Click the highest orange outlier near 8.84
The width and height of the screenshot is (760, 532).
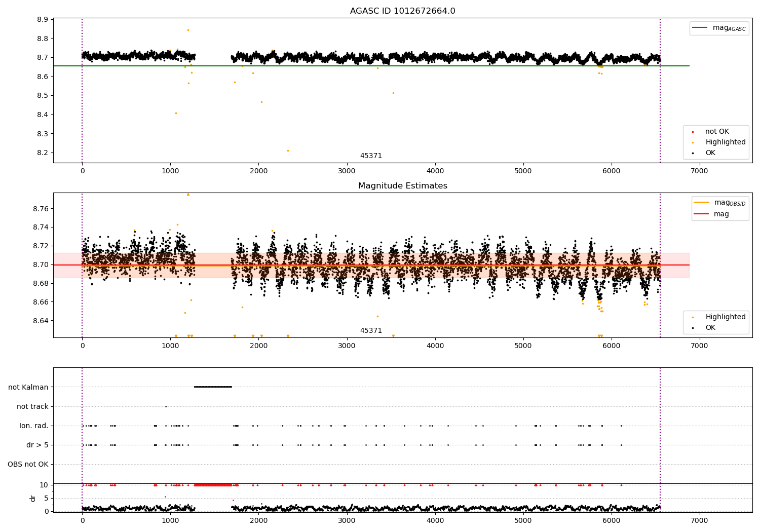(188, 30)
